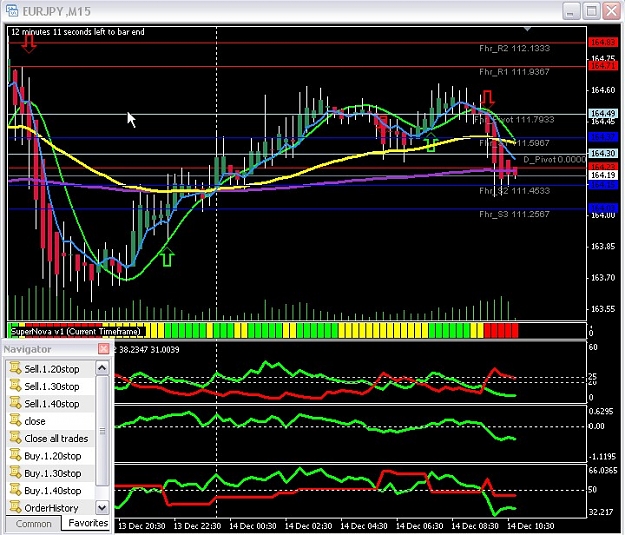Click script icon beside Sell.1.30stop

[x=15, y=386]
